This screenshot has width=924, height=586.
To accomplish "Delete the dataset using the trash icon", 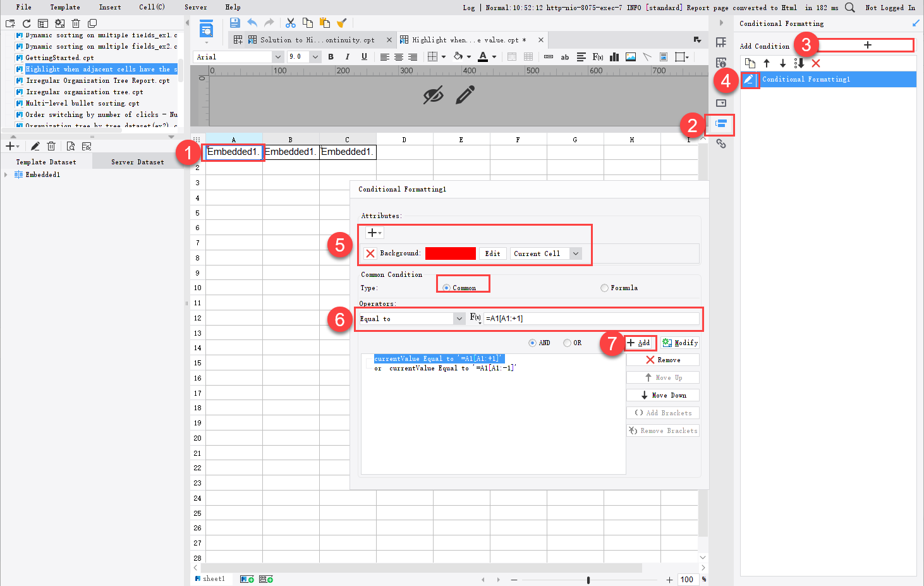I will coord(51,145).
